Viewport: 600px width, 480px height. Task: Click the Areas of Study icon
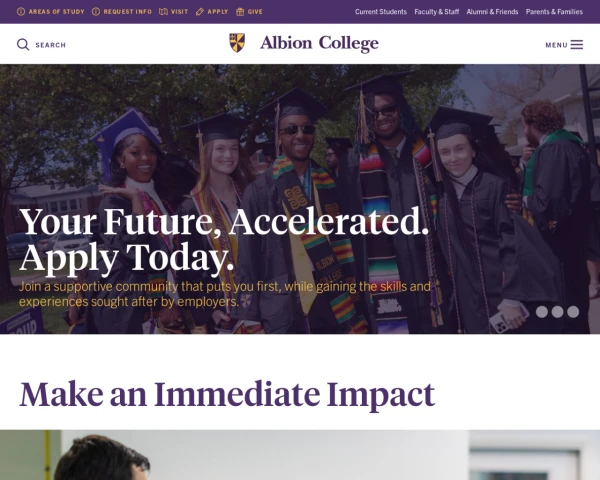coord(21,12)
